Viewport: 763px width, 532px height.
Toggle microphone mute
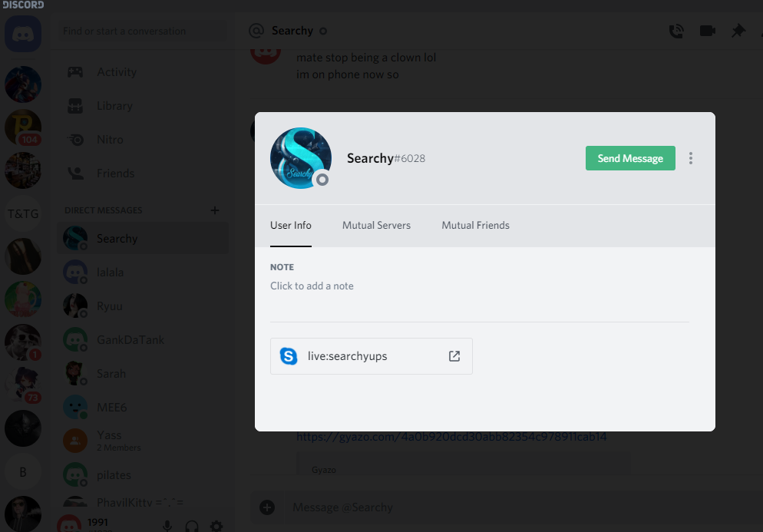167,526
